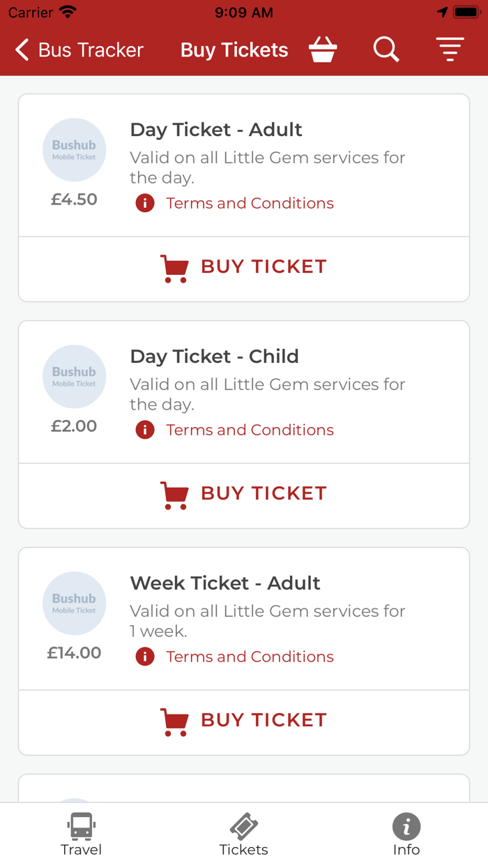
Task: View Terms and Conditions for Day Ticket - Child
Action: click(250, 430)
